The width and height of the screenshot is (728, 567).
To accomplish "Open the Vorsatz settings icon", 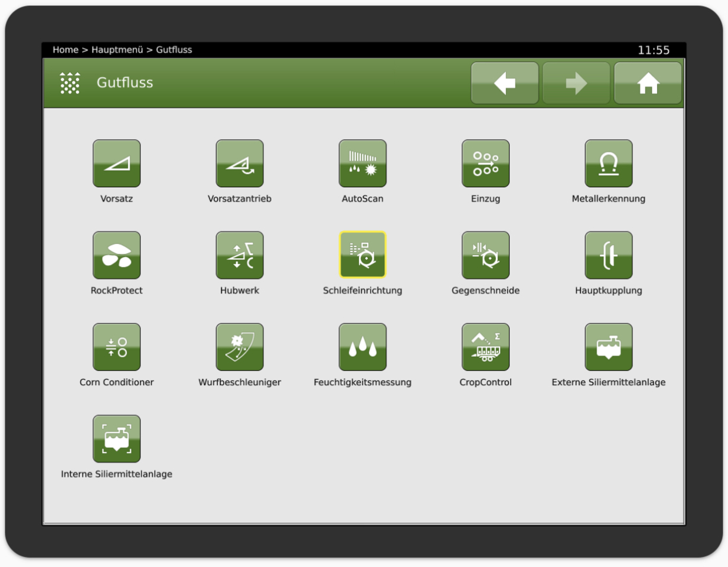I will pos(116,164).
